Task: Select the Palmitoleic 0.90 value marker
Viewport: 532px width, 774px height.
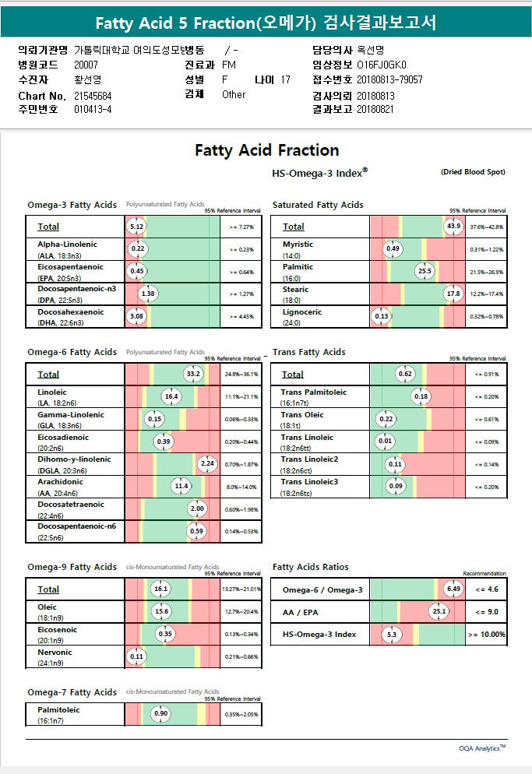Action: (x=161, y=714)
